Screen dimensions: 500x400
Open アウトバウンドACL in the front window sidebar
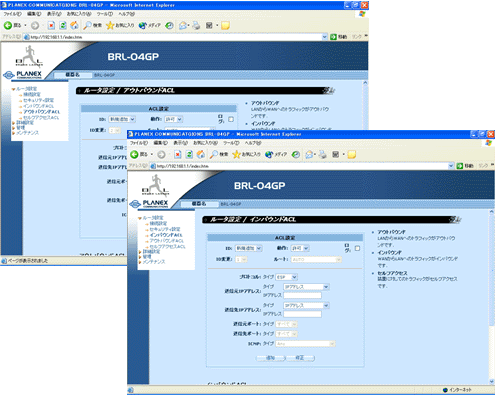pyautogui.click(x=167, y=241)
